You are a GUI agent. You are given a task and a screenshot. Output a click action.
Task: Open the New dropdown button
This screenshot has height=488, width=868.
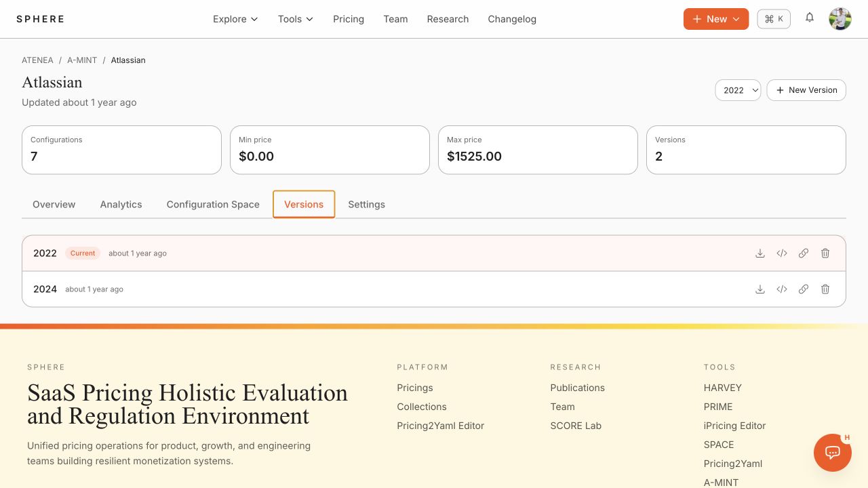click(x=716, y=19)
